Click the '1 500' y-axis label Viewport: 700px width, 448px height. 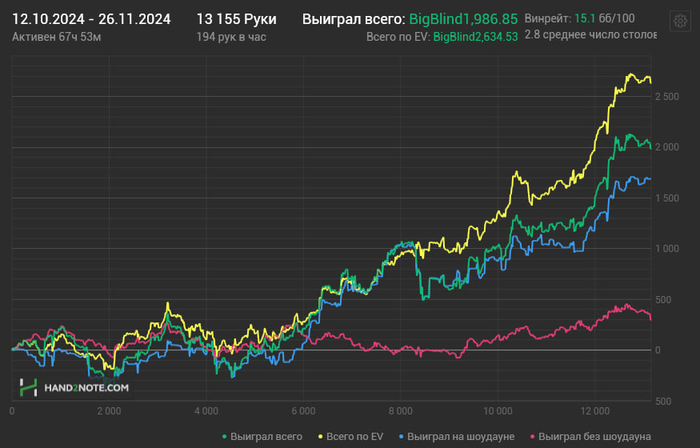coord(667,198)
